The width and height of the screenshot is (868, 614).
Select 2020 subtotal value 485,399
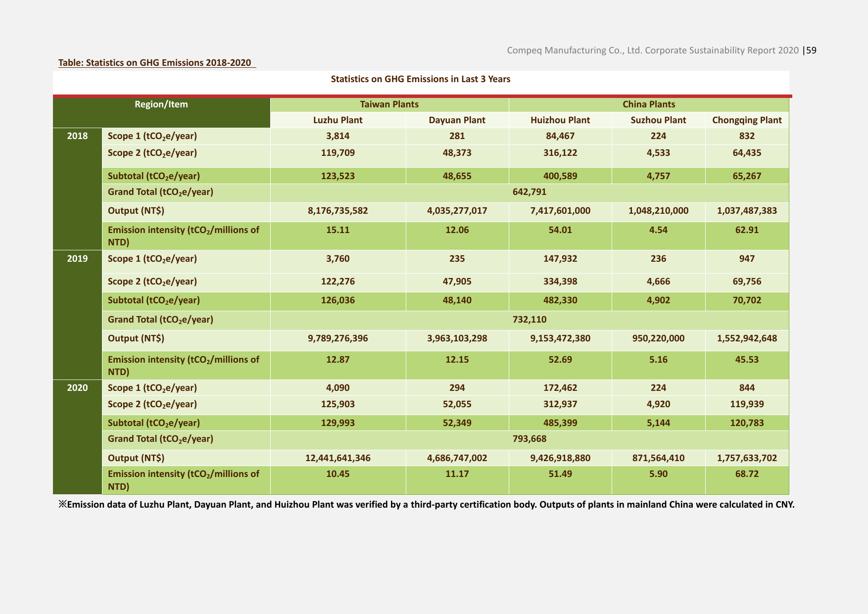[560, 423]
